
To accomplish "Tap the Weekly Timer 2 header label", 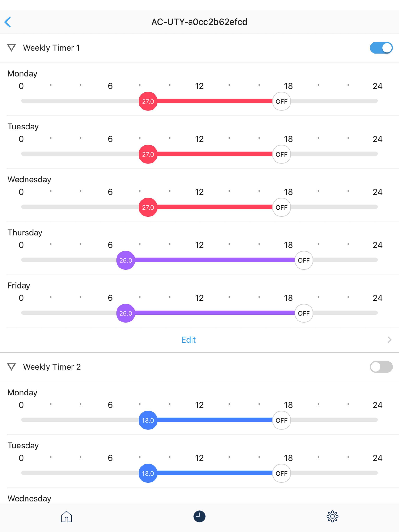I will 52,367.
